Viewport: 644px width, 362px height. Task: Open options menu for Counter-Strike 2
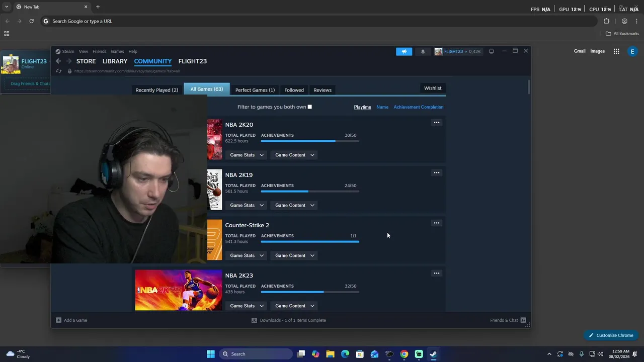[x=437, y=223]
